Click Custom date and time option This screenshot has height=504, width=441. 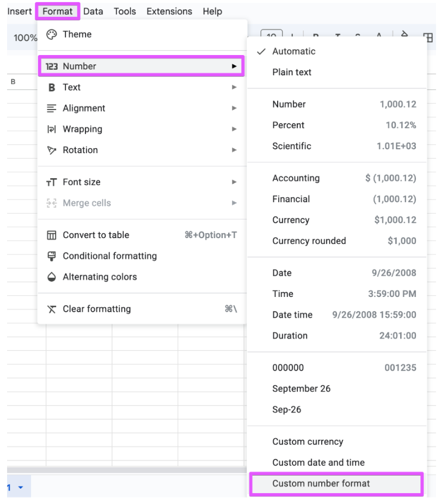click(x=318, y=463)
